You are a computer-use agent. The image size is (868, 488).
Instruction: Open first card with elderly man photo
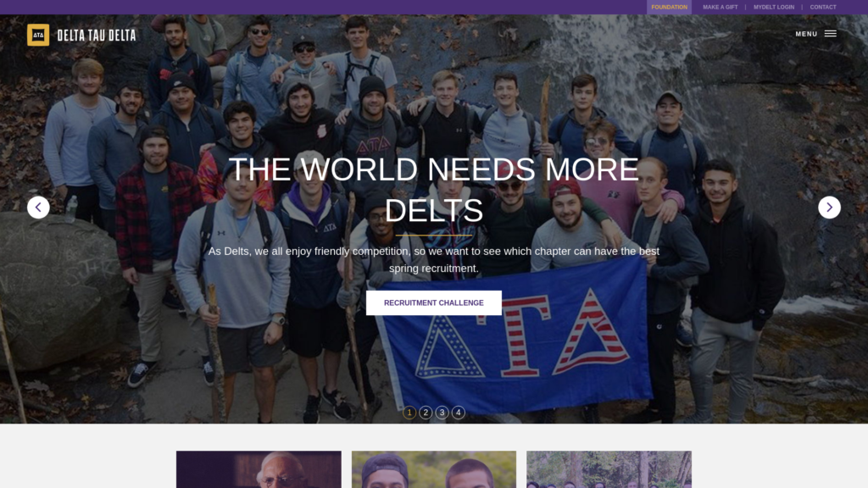coord(259,469)
